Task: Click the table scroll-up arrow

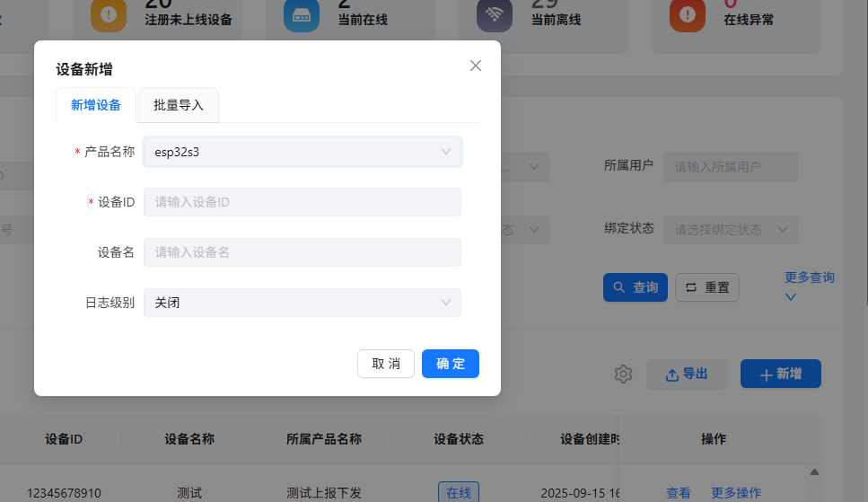Action: coord(814,472)
